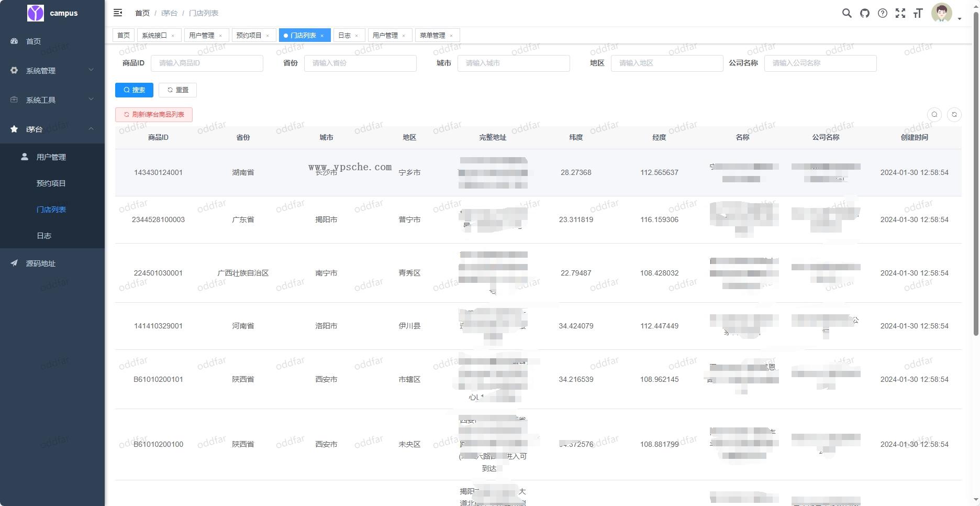This screenshot has height=506, width=980.
Task: Click the blue 搜索 button
Action: 134,90
